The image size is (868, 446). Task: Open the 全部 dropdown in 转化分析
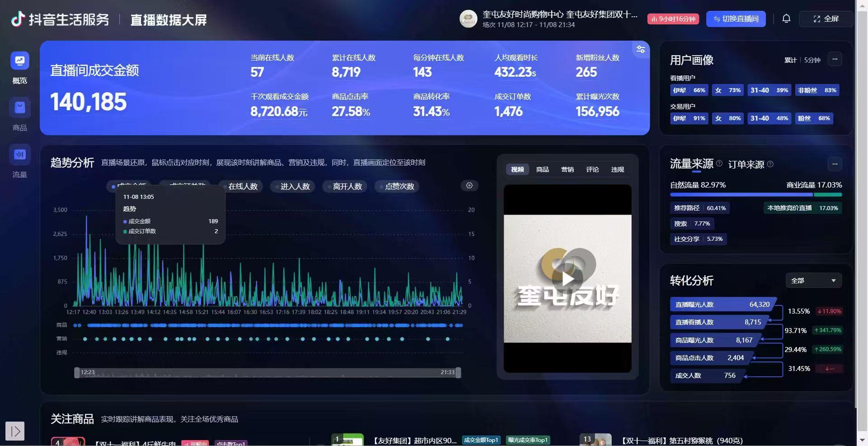pos(813,281)
